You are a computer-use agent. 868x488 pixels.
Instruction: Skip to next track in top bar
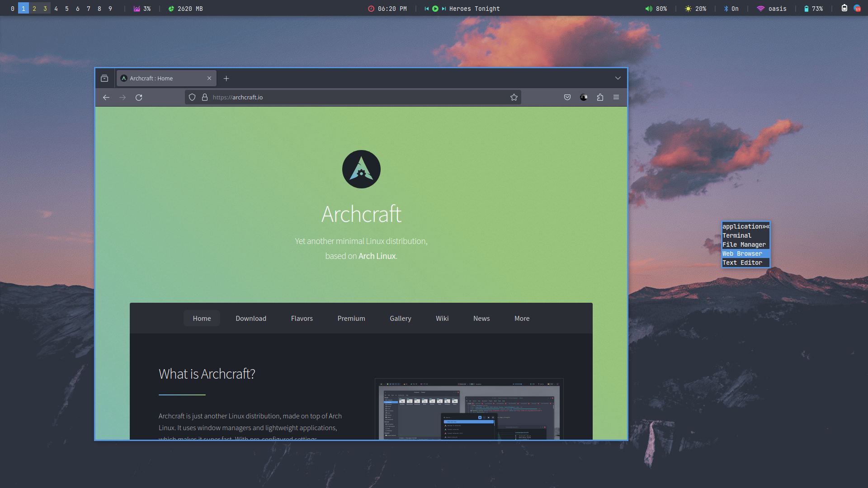click(x=444, y=9)
